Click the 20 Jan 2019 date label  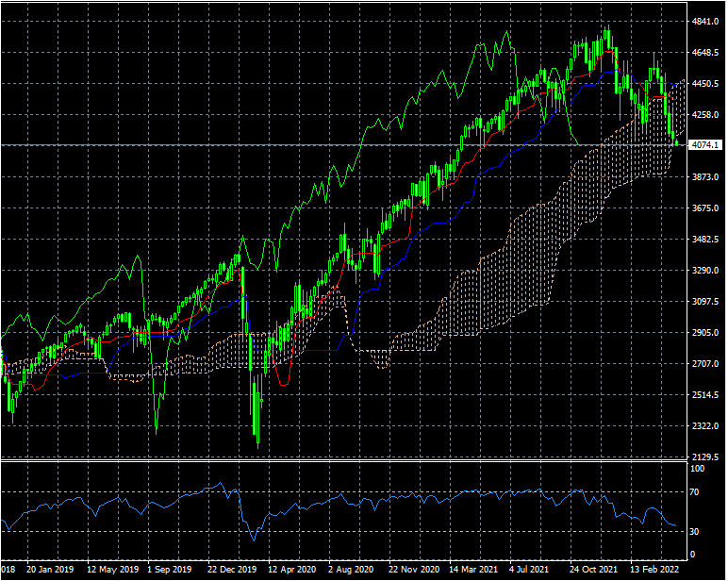tap(50, 570)
